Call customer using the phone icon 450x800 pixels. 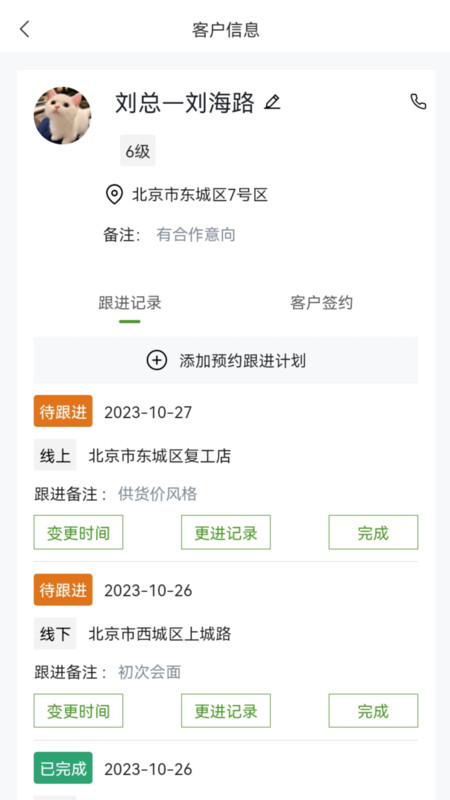coord(418,102)
